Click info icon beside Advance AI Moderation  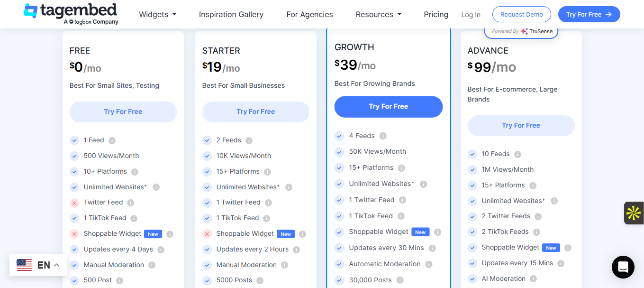coord(534,279)
